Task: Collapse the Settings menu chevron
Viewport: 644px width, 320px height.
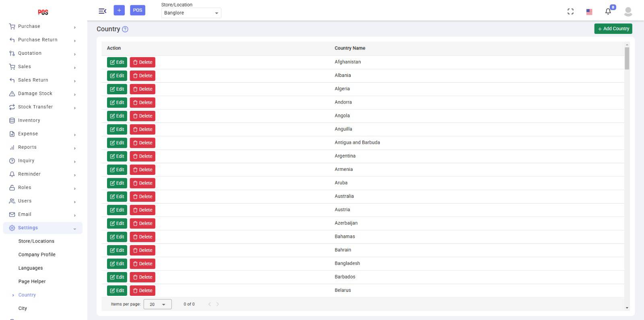Action: coord(75,229)
